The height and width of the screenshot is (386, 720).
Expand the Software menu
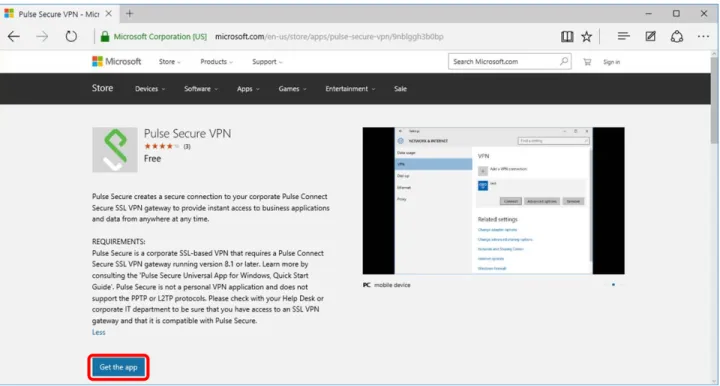click(201, 89)
